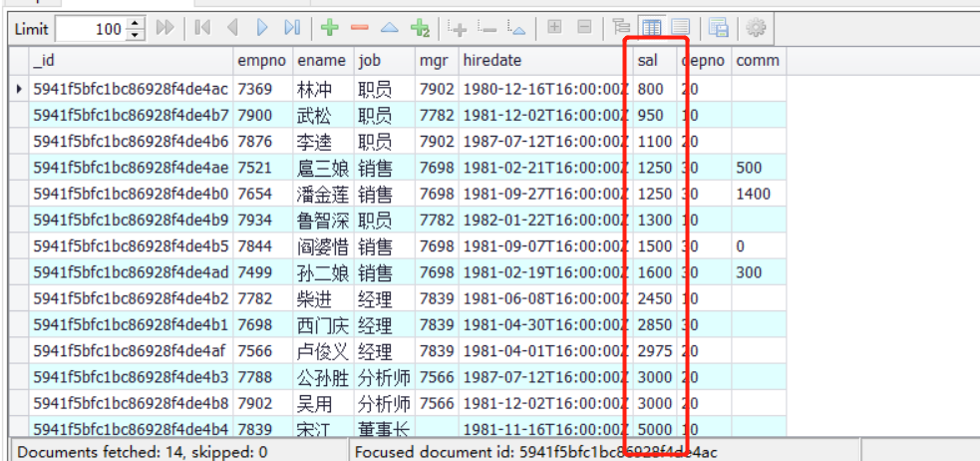Click the ename column header
Screen dimensions: 980x461
pos(323,61)
